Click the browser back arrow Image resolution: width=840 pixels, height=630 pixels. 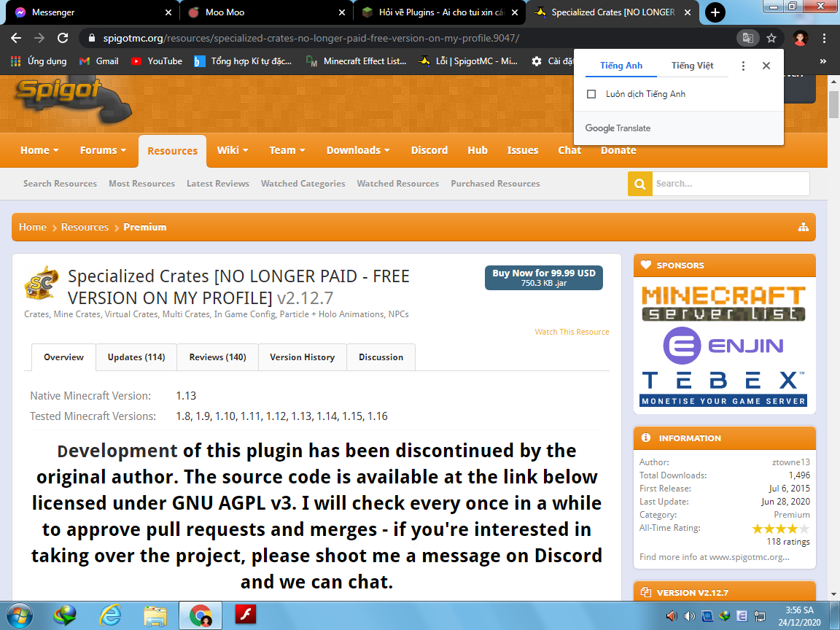(16, 38)
